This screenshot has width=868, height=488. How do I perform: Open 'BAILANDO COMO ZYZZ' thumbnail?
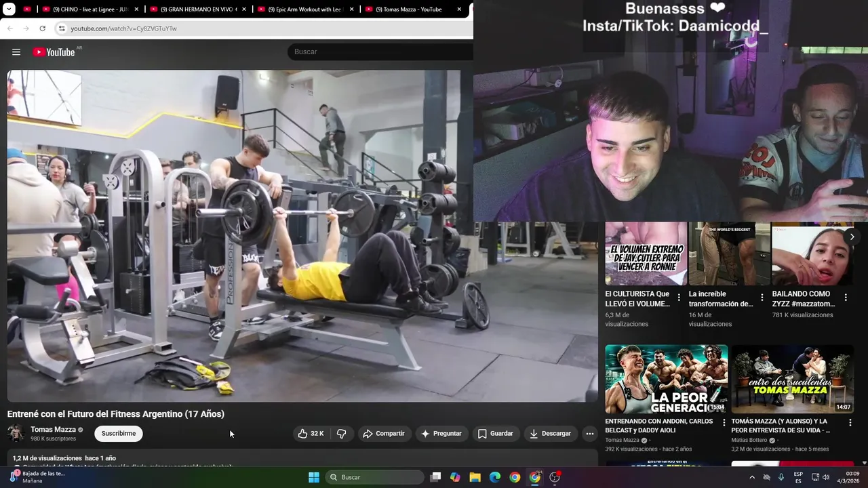pyautogui.click(x=812, y=254)
